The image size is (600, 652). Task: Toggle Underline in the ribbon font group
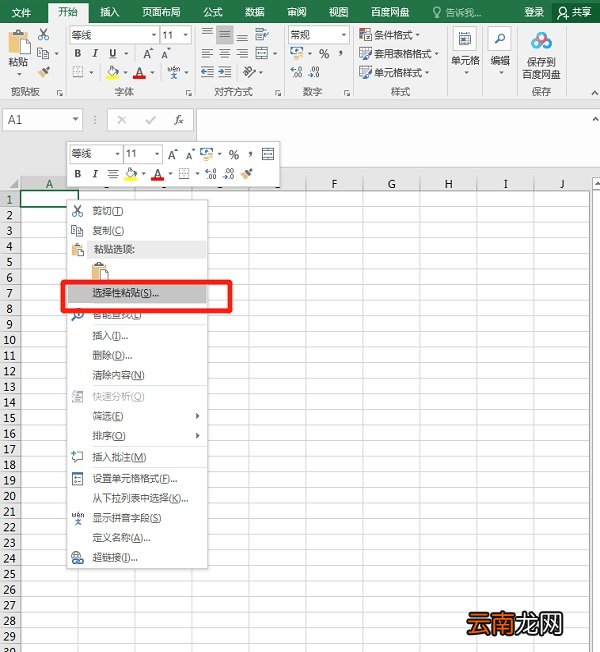point(113,53)
